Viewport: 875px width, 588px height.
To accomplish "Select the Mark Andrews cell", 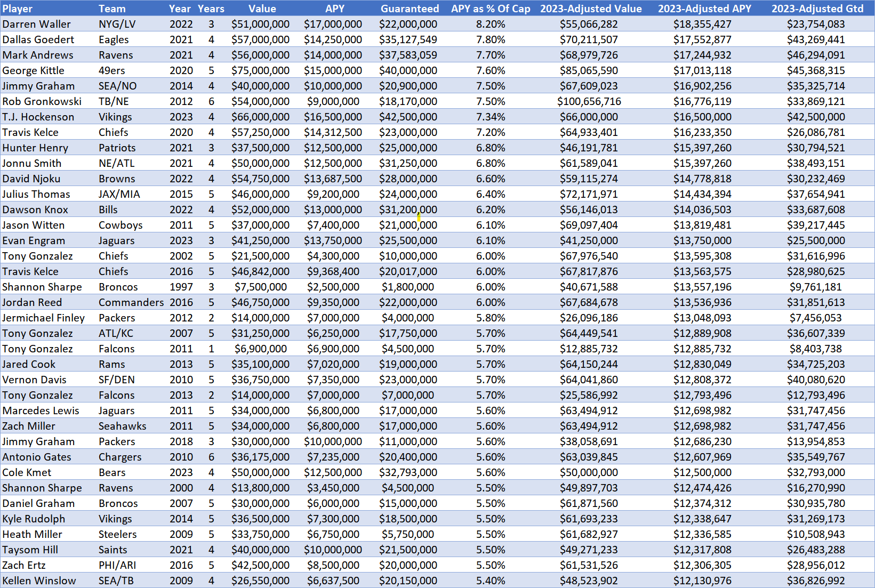I will (38, 55).
